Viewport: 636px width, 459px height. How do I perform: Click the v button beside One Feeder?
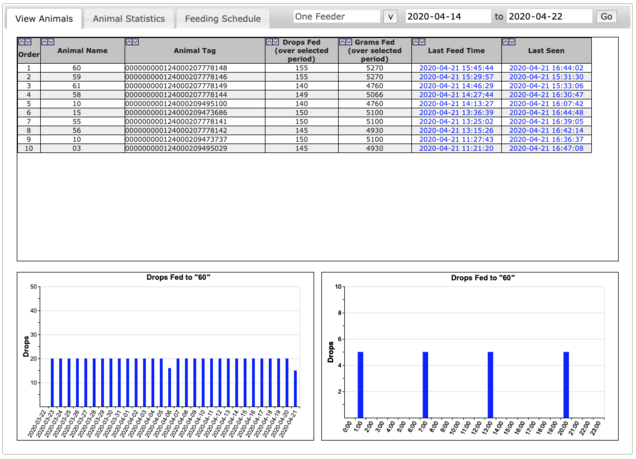[390, 16]
